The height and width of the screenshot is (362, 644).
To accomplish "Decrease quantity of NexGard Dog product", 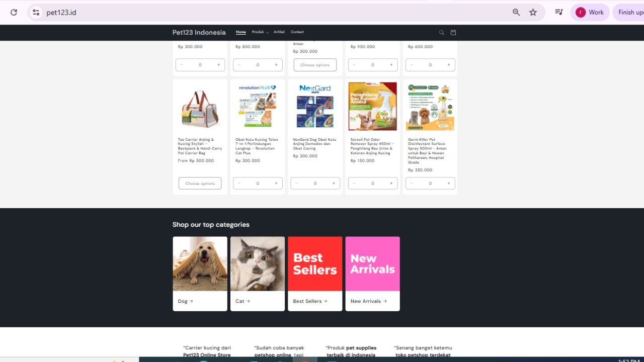I will click(296, 184).
